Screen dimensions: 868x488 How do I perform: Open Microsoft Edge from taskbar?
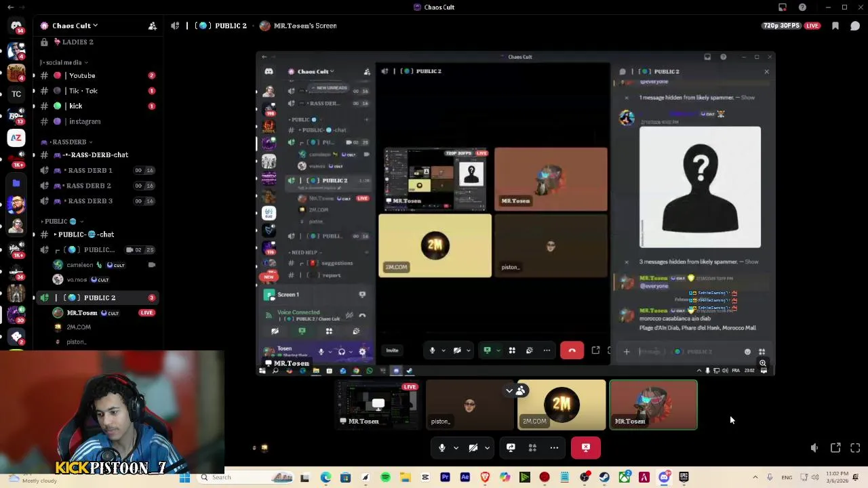coord(325,478)
